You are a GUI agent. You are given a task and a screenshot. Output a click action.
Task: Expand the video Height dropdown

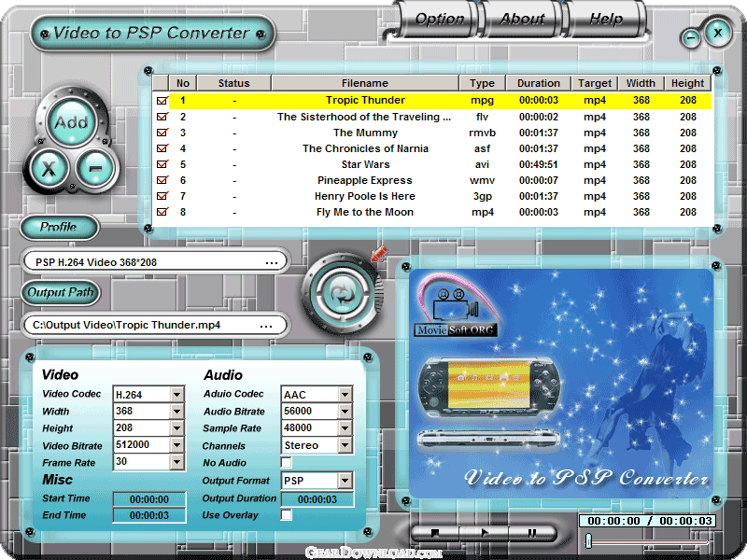click(x=176, y=428)
